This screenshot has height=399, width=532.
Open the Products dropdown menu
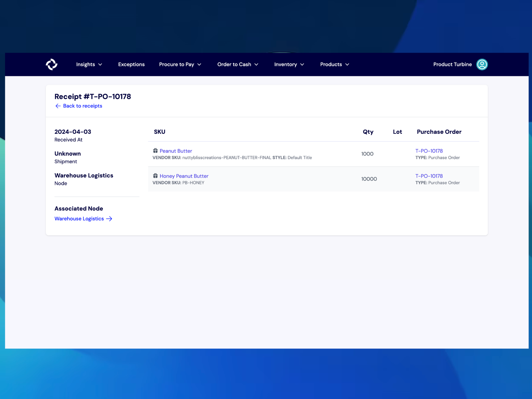pos(334,64)
